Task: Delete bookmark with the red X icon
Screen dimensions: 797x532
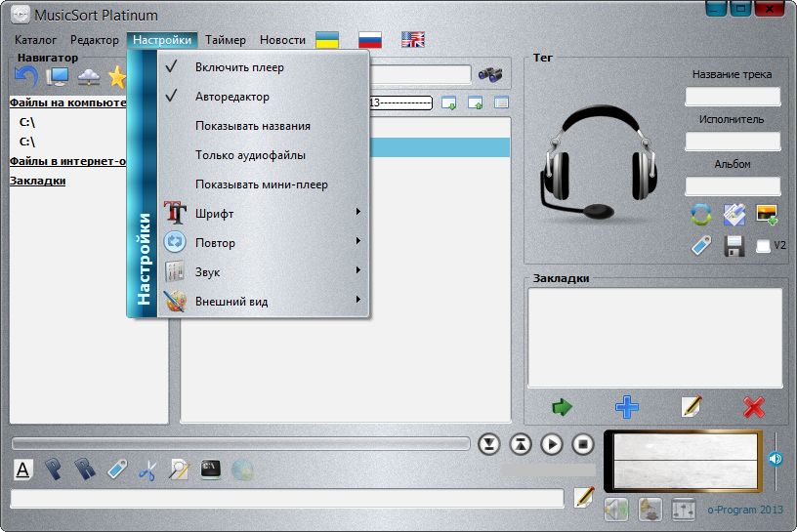Action: click(753, 406)
